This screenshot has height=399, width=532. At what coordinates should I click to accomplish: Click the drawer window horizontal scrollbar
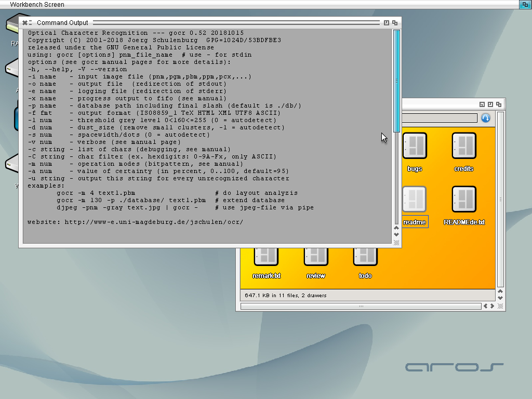(x=361, y=307)
